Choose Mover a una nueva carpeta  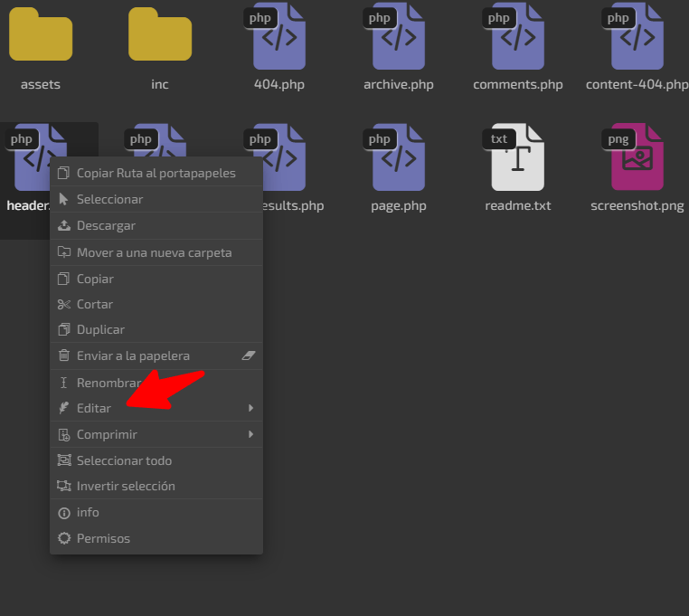pyautogui.click(x=156, y=252)
